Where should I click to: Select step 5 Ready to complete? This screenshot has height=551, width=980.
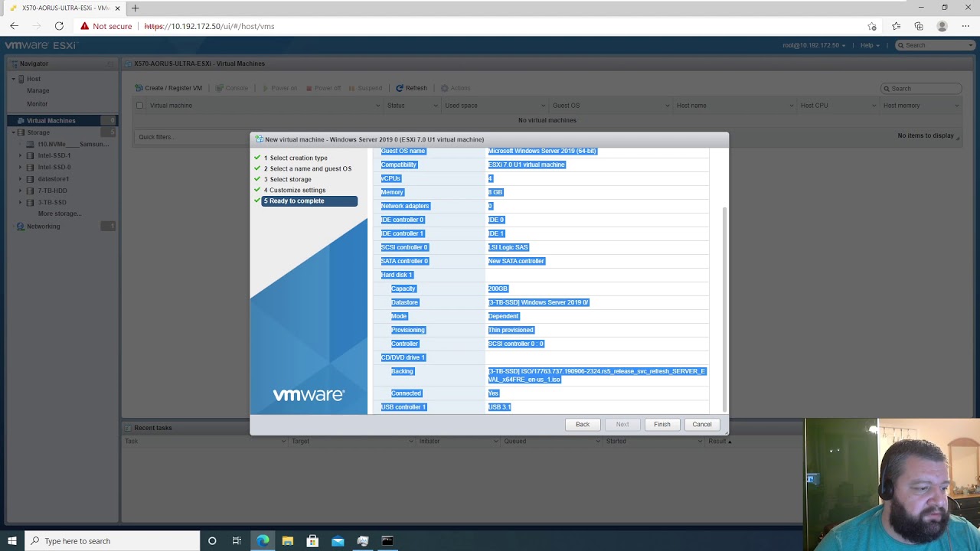coord(309,201)
